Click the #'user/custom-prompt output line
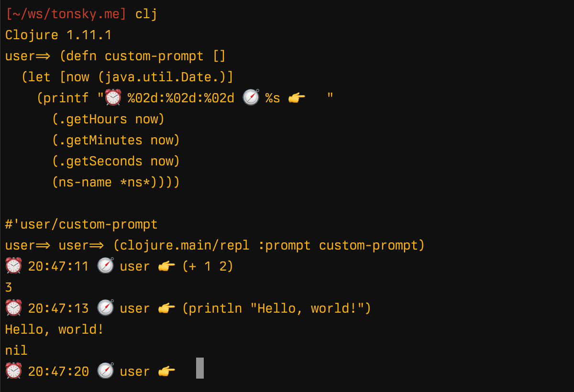Screen dimensions: 574x392 point(81,224)
